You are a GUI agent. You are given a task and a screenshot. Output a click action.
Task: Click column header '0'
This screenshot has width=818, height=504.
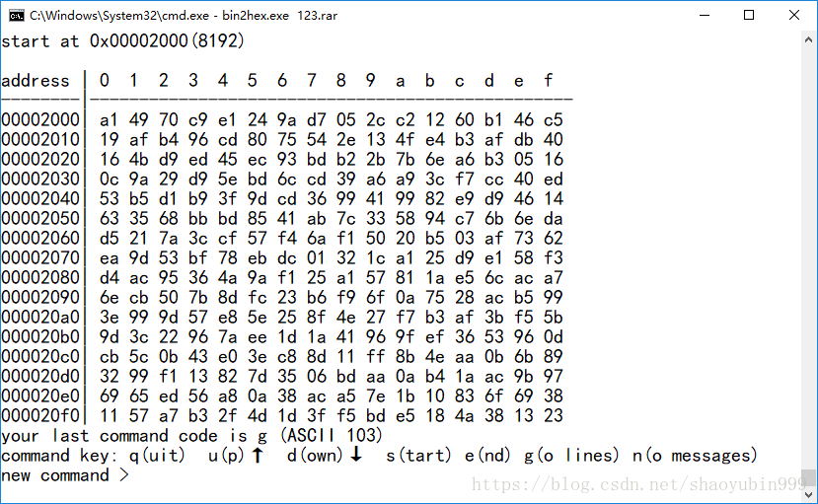click(105, 80)
